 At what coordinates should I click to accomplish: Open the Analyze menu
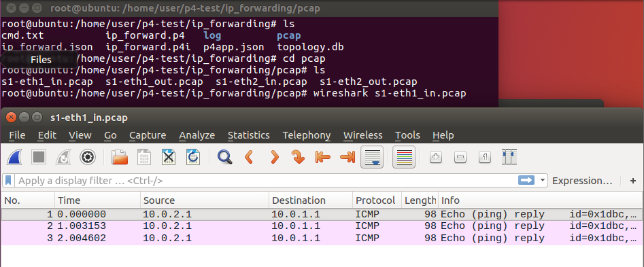[x=197, y=135]
